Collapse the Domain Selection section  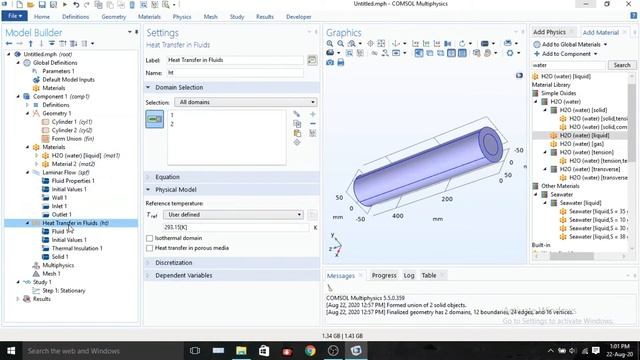(x=148, y=87)
